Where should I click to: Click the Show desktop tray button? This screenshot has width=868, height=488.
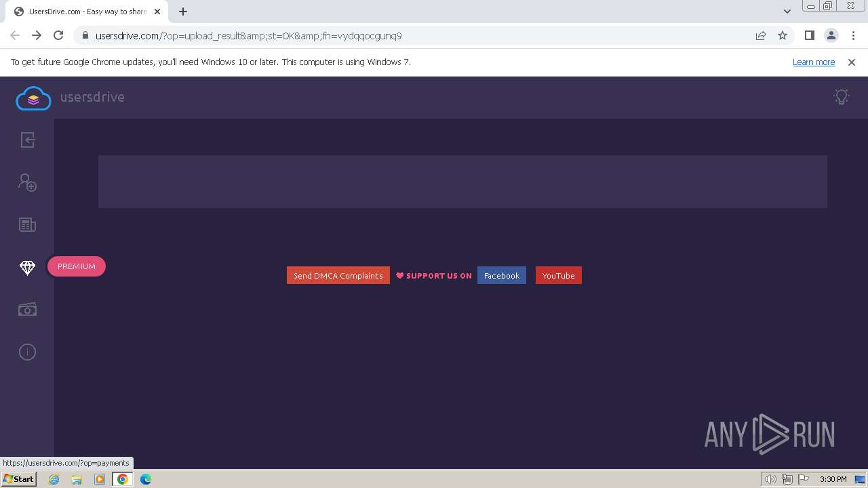tap(860, 479)
